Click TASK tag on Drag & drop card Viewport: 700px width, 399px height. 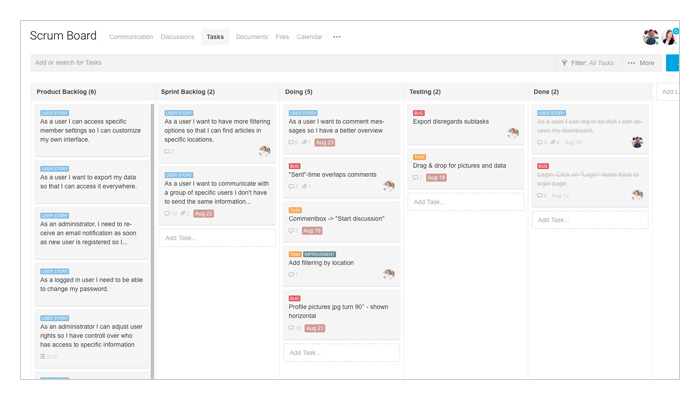tap(420, 158)
